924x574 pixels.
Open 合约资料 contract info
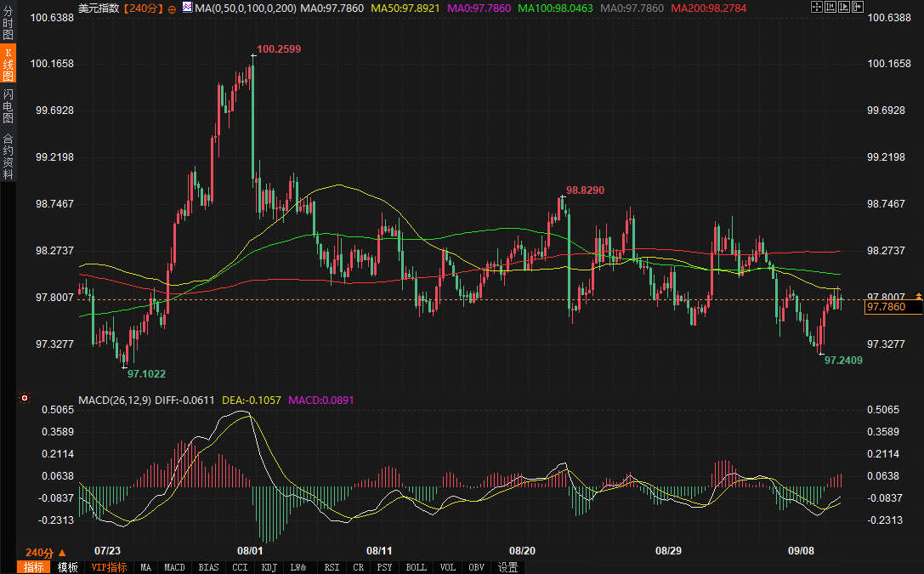(8, 156)
